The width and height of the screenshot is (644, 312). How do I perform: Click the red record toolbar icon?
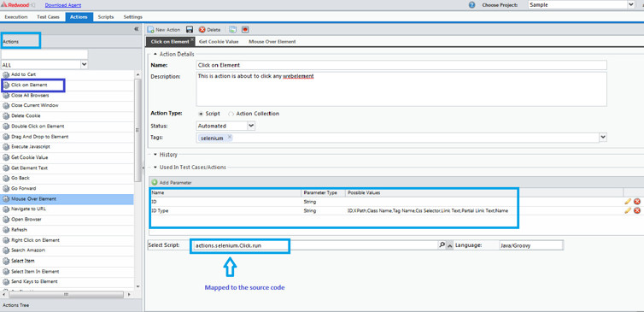(x=245, y=30)
